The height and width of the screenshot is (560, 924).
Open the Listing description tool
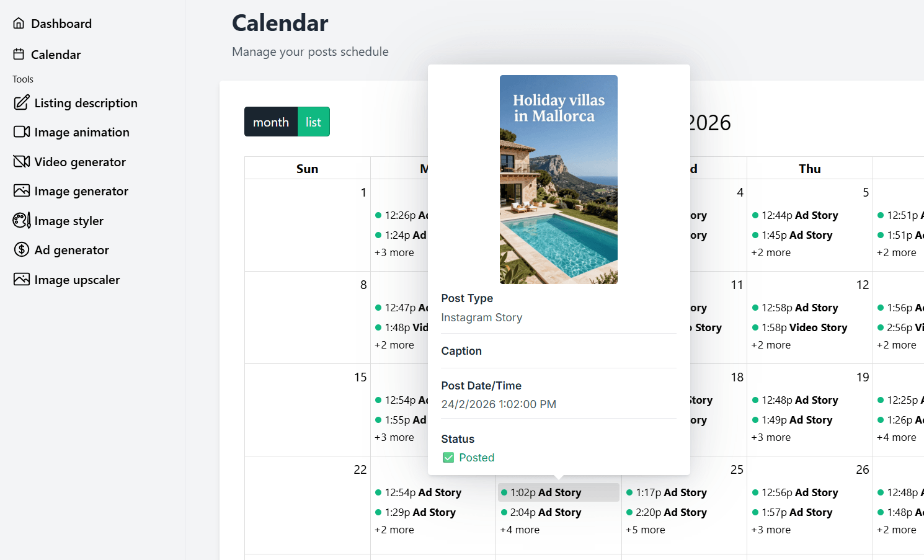tap(86, 103)
